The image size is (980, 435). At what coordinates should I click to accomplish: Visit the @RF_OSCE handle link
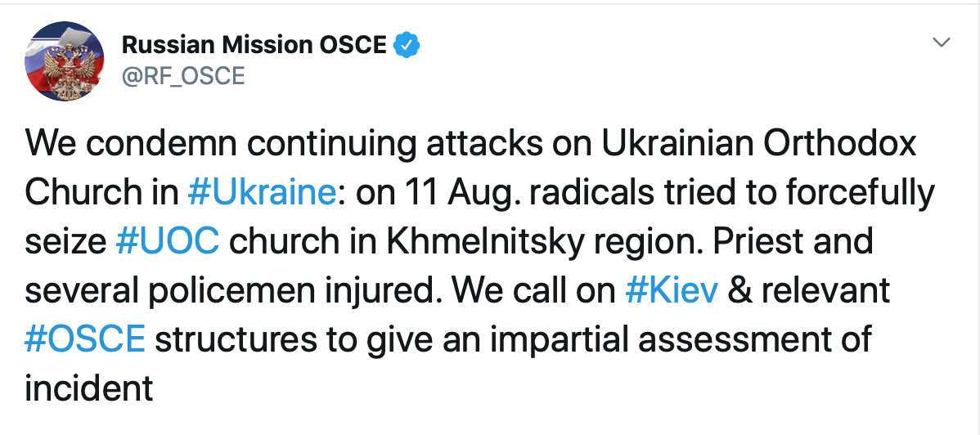(182, 76)
